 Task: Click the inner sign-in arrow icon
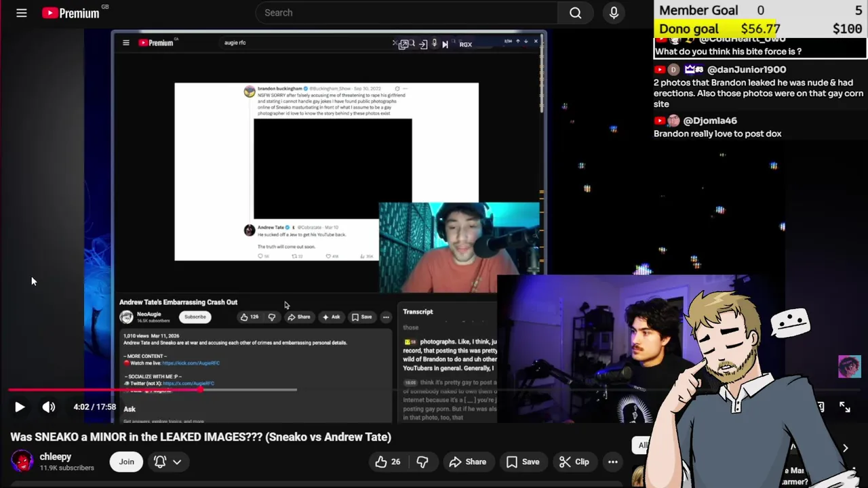(x=423, y=45)
